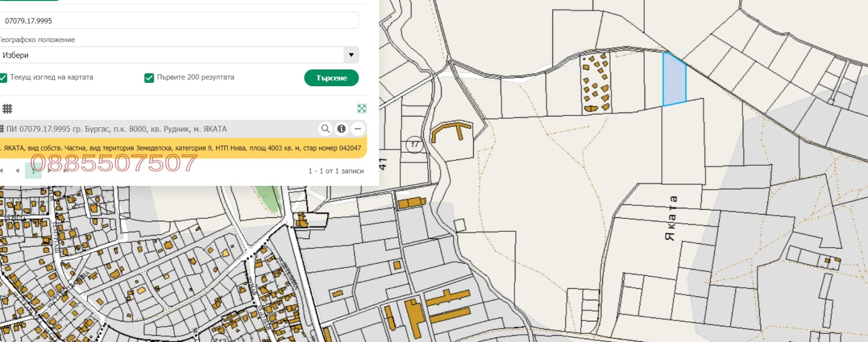868x342 pixels.
Task: Toggle 'Първите 200 резултата' checkbox
Action: coord(149,78)
